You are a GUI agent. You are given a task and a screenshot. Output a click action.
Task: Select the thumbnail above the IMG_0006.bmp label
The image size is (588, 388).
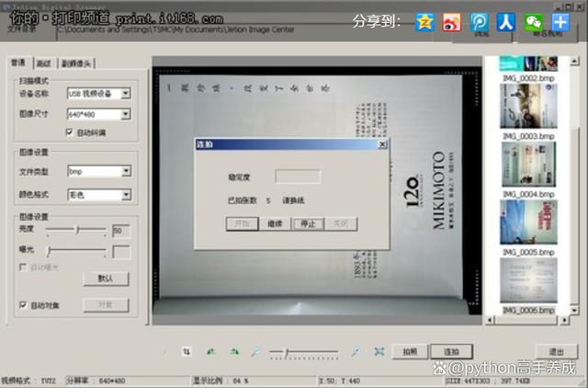(x=528, y=280)
